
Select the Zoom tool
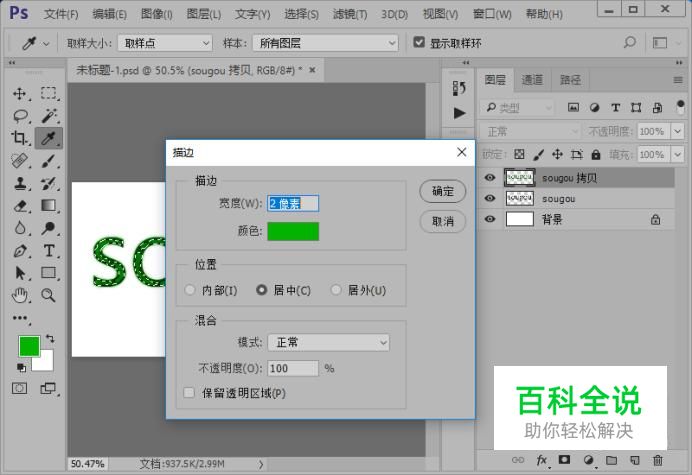49,295
